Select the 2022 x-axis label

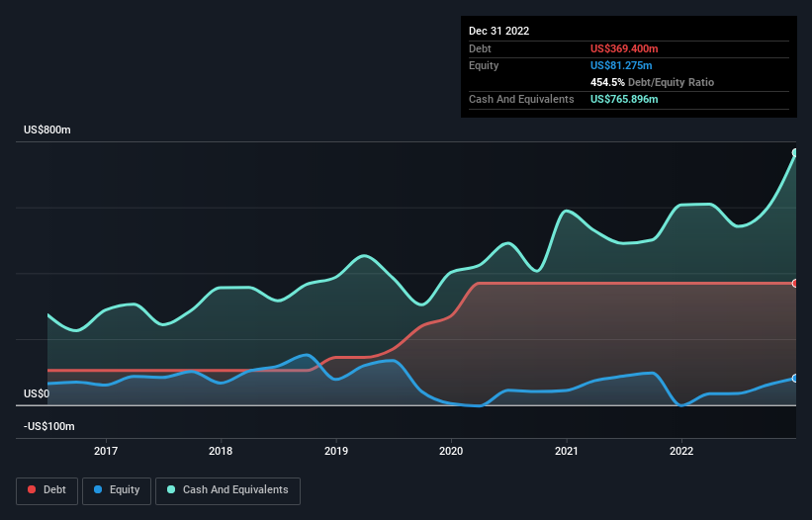coord(681,451)
